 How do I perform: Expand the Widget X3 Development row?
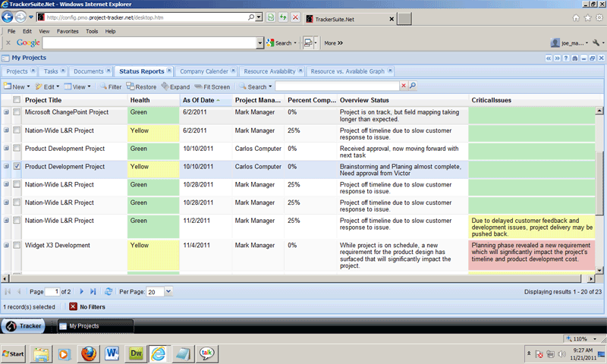coord(6,245)
